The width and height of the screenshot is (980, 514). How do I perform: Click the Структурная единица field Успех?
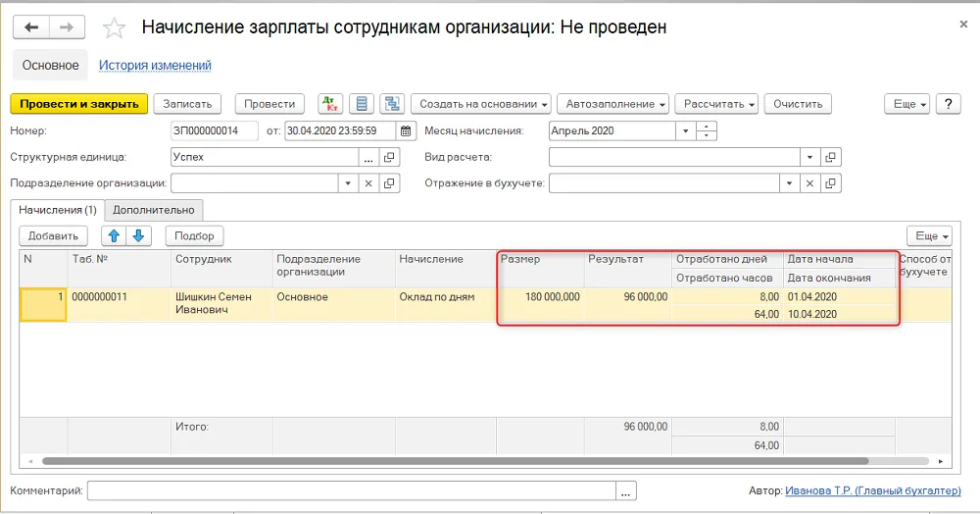point(265,157)
